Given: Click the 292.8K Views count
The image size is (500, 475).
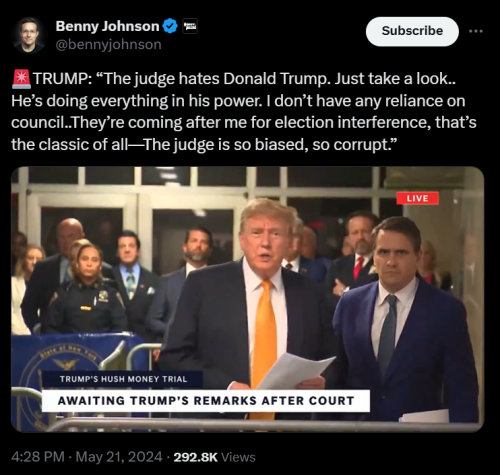Looking at the screenshot, I should (214, 457).
